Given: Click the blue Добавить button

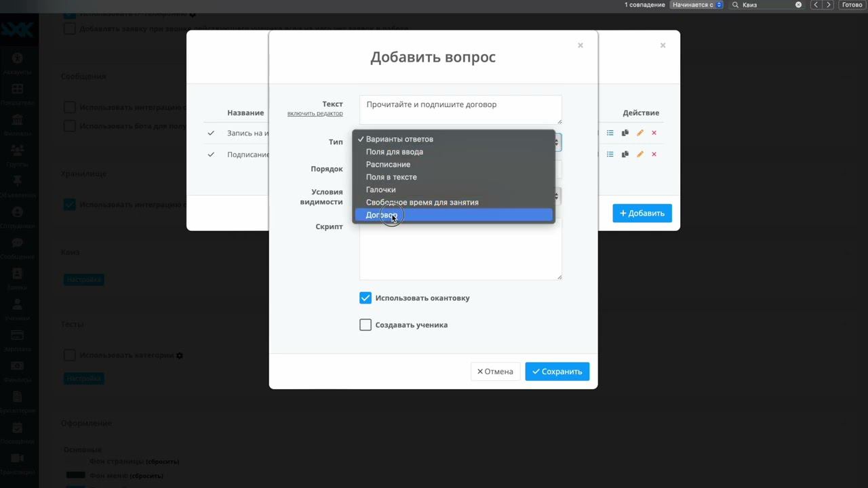Looking at the screenshot, I should click(642, 213).
